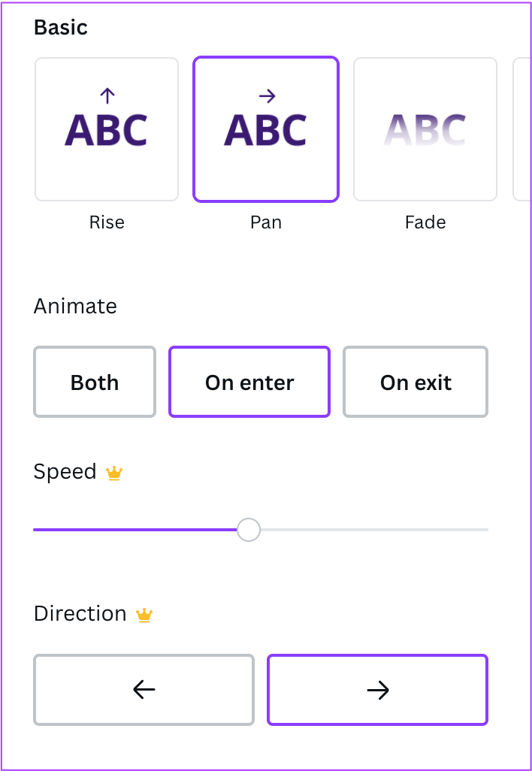Click the Speed slider handle
The image size is (532, 771).
248,530
